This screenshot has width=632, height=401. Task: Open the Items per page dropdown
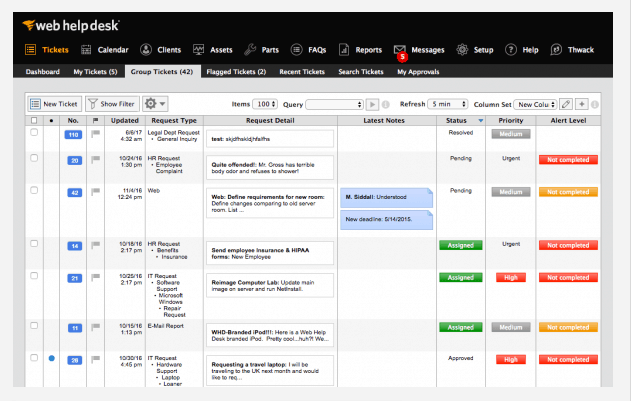(265, 104)
